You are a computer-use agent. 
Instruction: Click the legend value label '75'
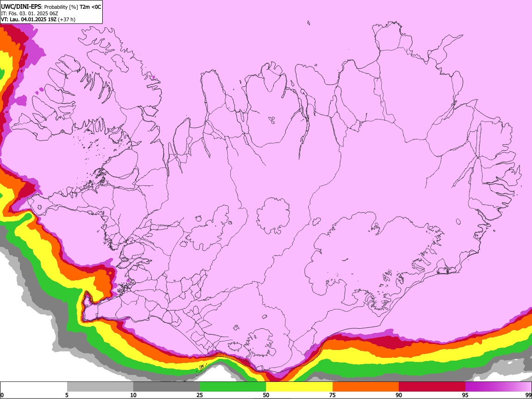[x=333, y=395]
